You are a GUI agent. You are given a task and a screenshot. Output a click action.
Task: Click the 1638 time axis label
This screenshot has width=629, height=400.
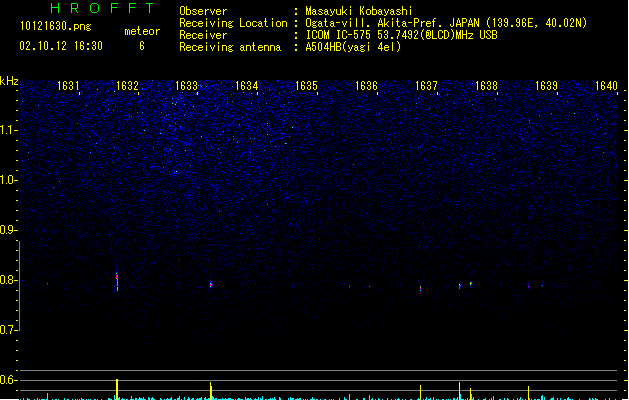(486, 86)
